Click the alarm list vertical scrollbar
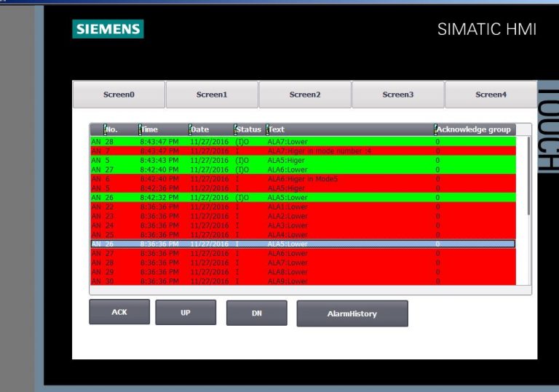The image size is (559, 392). 528,176
